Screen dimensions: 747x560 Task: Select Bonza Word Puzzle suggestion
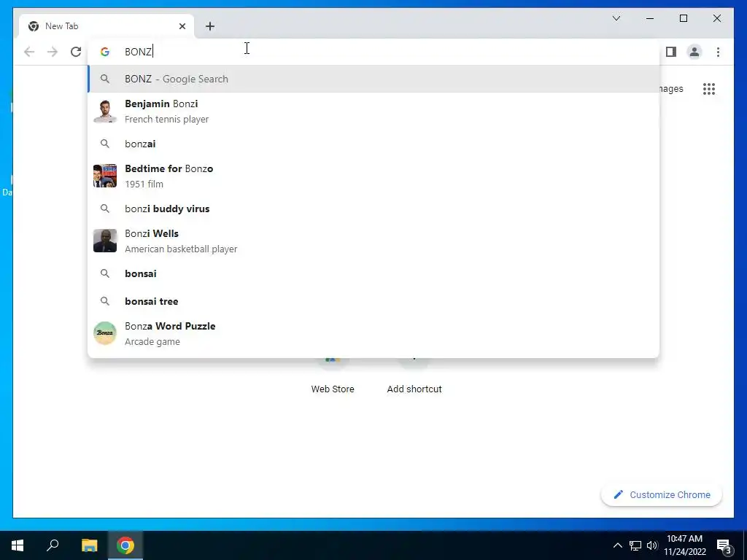click(374, 333)
